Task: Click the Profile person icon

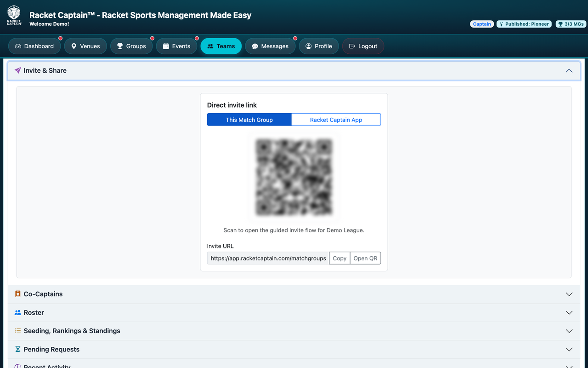Action: (309, 46)
